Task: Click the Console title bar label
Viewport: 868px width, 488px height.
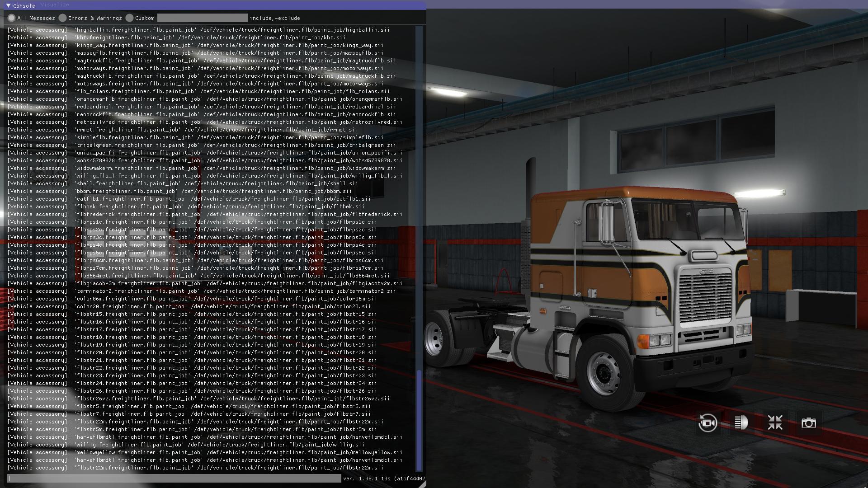Action: [24, 6]
